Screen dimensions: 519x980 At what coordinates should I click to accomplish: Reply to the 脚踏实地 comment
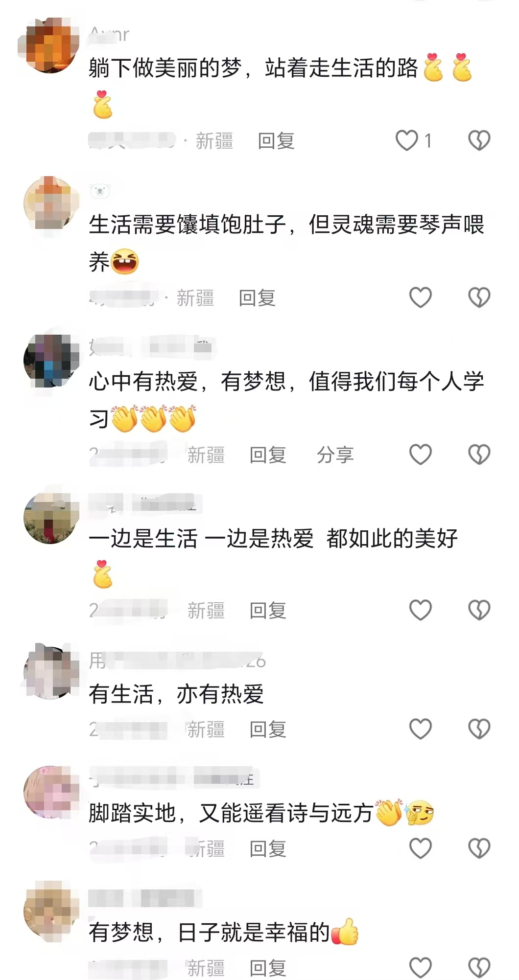pos(268,848)
